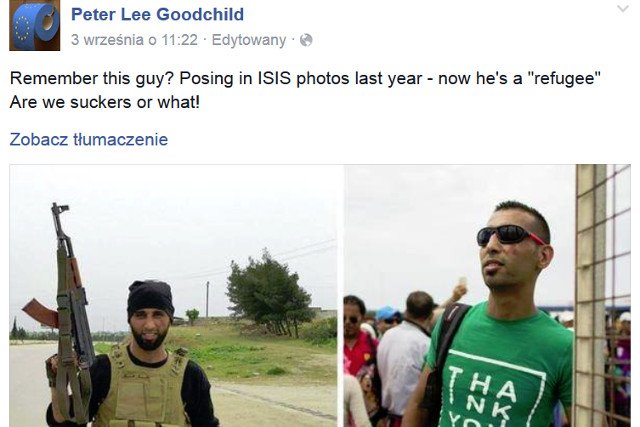View edit history via "Edytowany"
The height and width of the screenshot is (427, 640).
click(x=249, y=40)
